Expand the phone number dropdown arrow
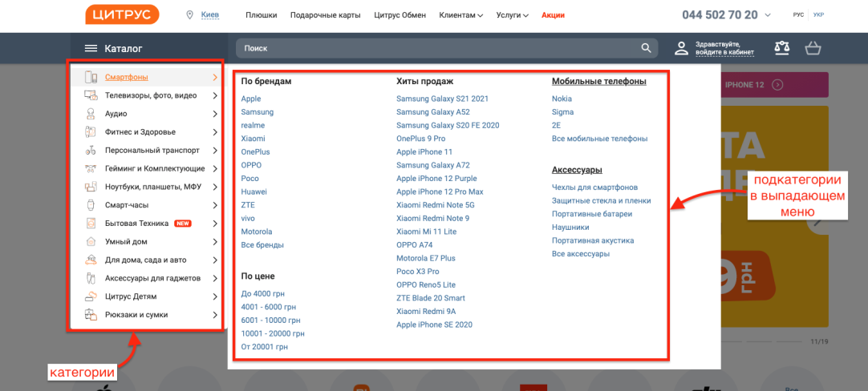Screen dimensions: 868x391 click(x=767, y=15)
